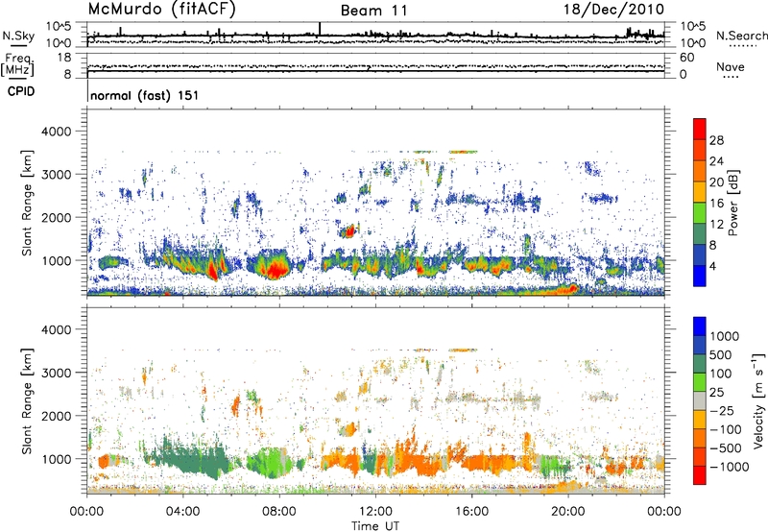Click the "25" label on the velocity colorbar

(716, 392)
